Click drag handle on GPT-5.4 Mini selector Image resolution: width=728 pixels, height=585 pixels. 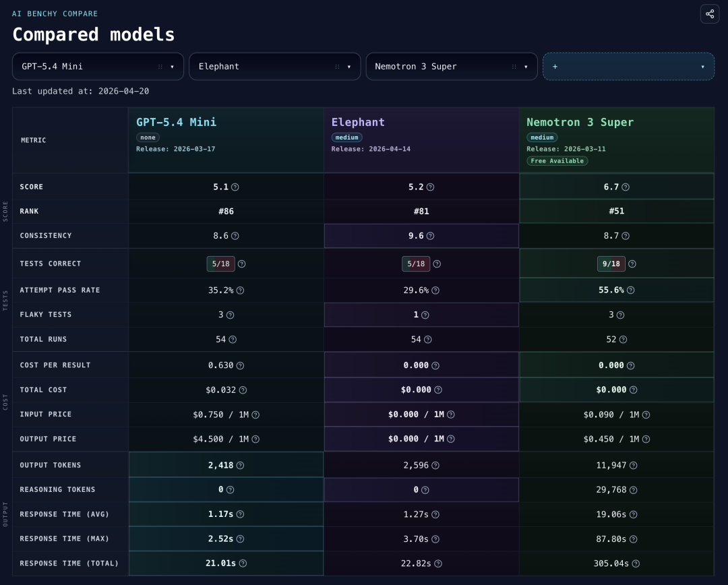(x=160, y=67)
